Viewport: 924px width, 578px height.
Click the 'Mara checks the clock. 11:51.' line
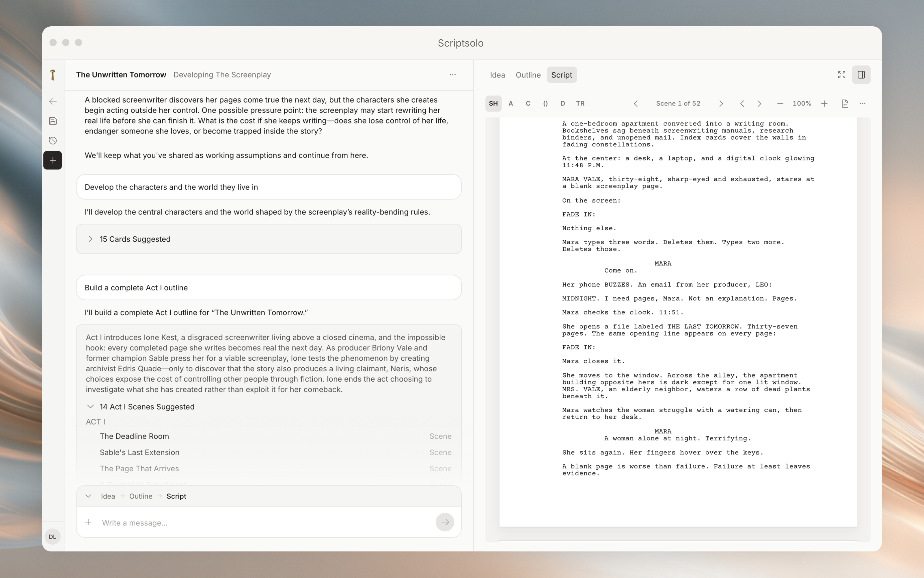click(x=623, y=312)
